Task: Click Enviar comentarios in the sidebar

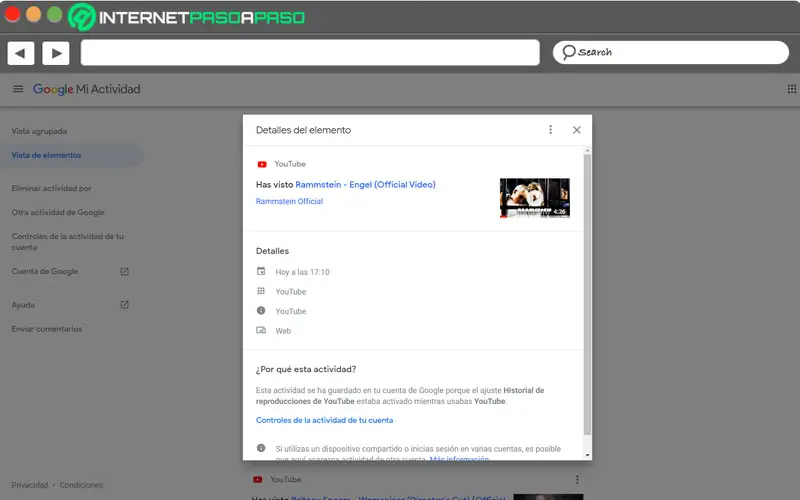Action: coord(47,329)
